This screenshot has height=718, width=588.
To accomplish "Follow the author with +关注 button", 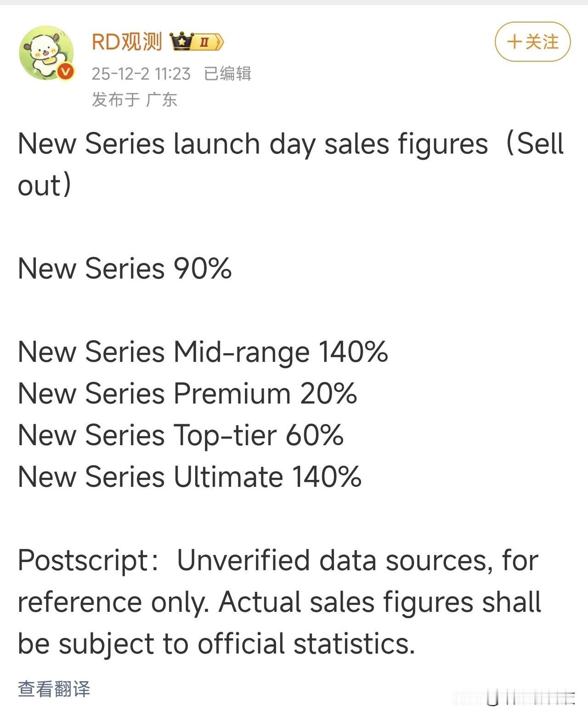I will click(532, 42).
